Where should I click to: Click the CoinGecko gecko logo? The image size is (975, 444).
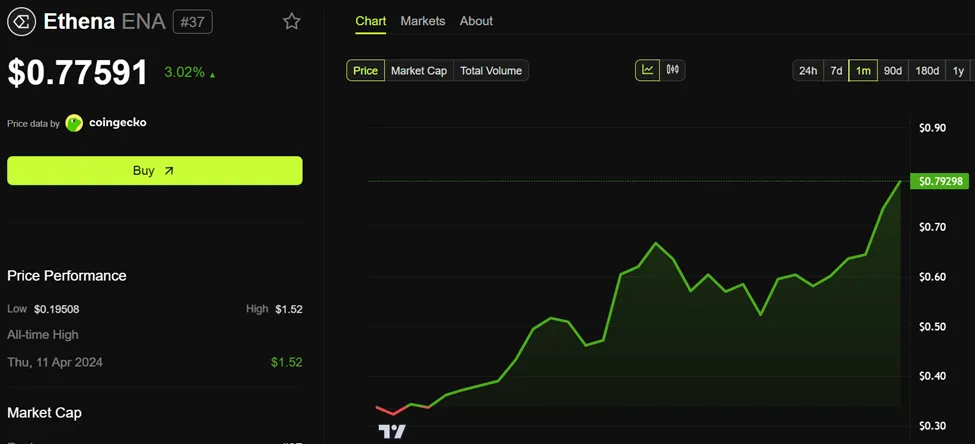(x=74, y=123)
